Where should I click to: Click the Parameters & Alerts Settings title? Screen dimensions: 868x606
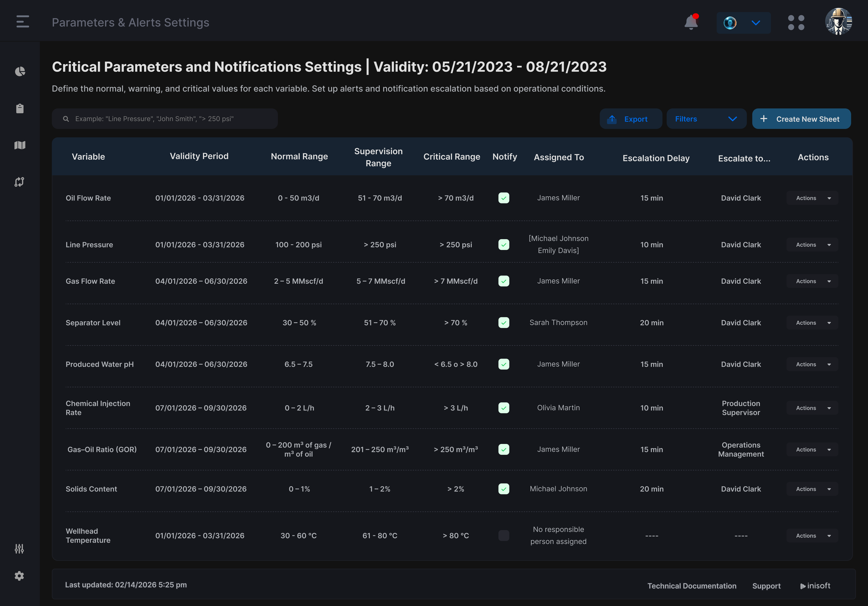(130, 22)
